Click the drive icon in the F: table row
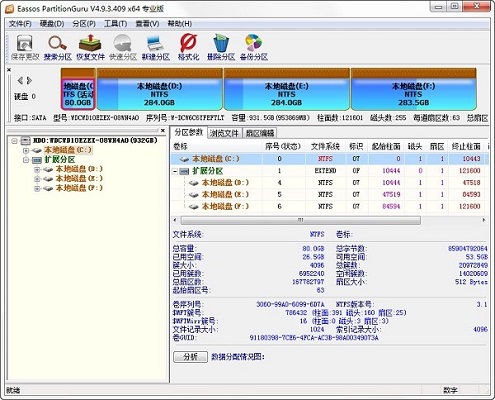The width and height of the screenshot is (495, 400). pos(194,207)
